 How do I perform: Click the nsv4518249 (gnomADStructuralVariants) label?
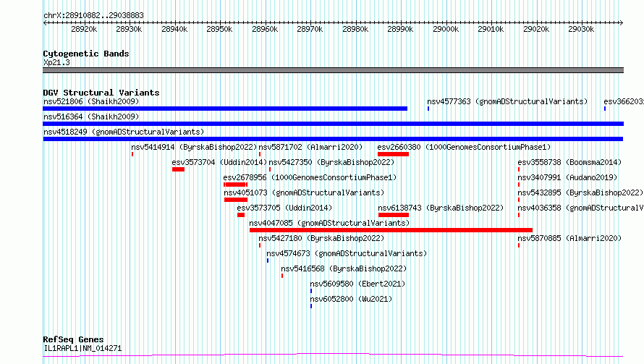coord(124,132)
